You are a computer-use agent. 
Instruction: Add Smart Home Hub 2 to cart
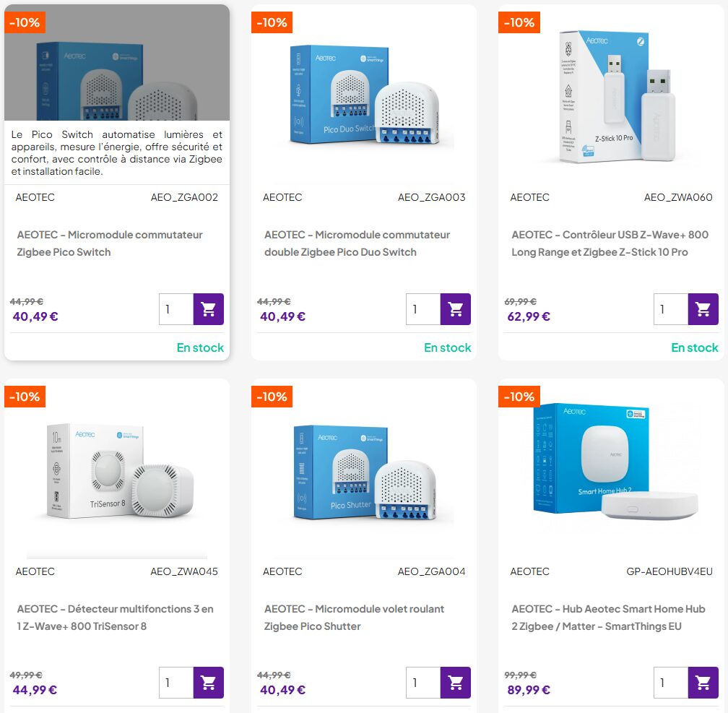click(x=703, y=683)
